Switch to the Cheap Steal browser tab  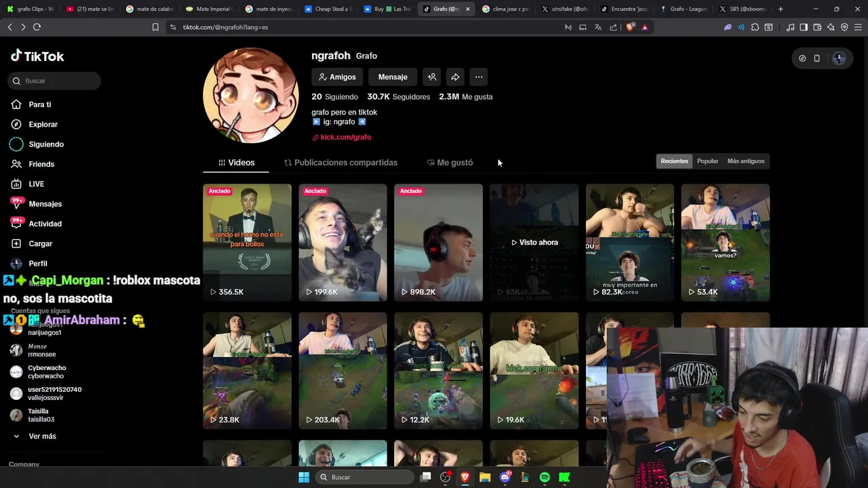[328, 9]
